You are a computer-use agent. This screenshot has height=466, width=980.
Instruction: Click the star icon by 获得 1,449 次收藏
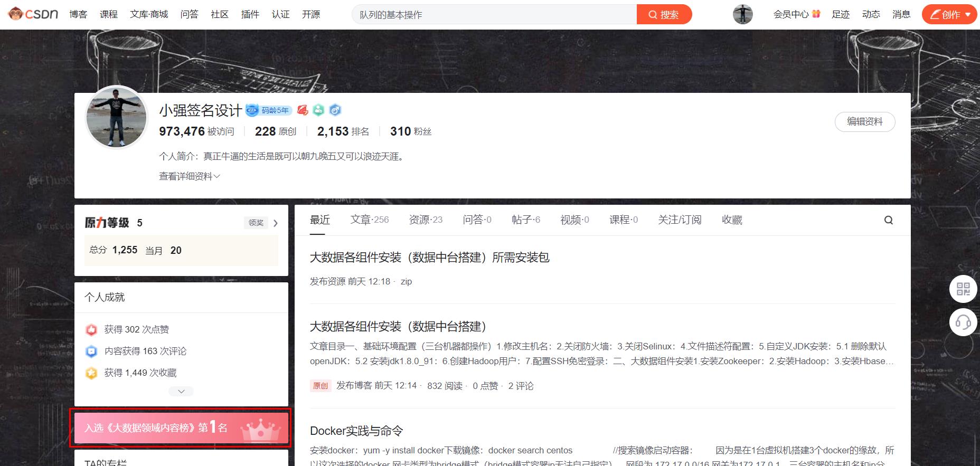(91, 373)
